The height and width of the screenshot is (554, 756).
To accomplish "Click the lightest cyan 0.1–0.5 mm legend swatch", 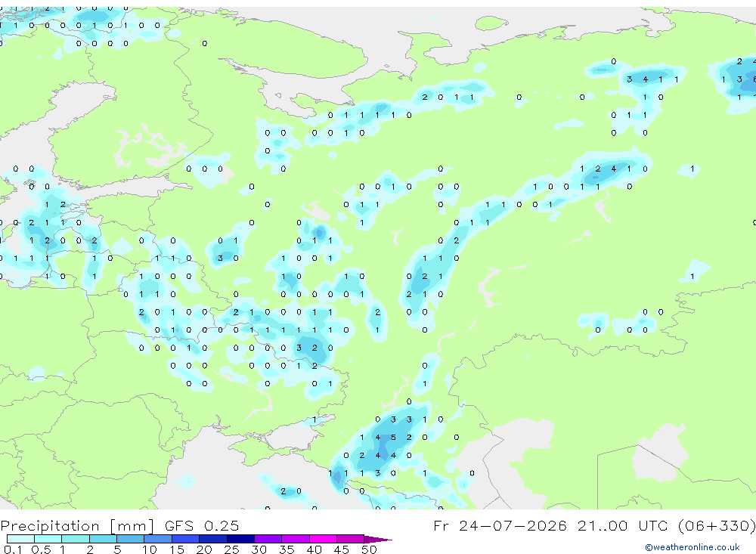I will pyautogui.click(x=20, y=539).
